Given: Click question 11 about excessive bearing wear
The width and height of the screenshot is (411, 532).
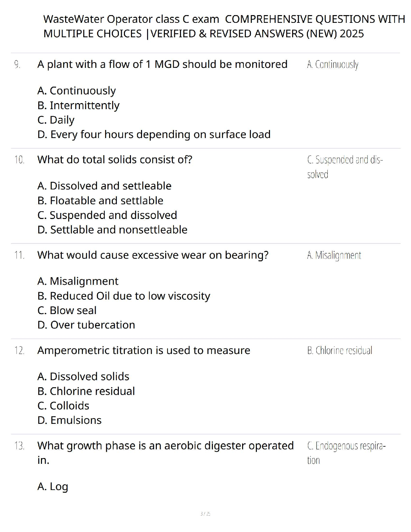Looking at the screenshot, I should coord(153,255).
